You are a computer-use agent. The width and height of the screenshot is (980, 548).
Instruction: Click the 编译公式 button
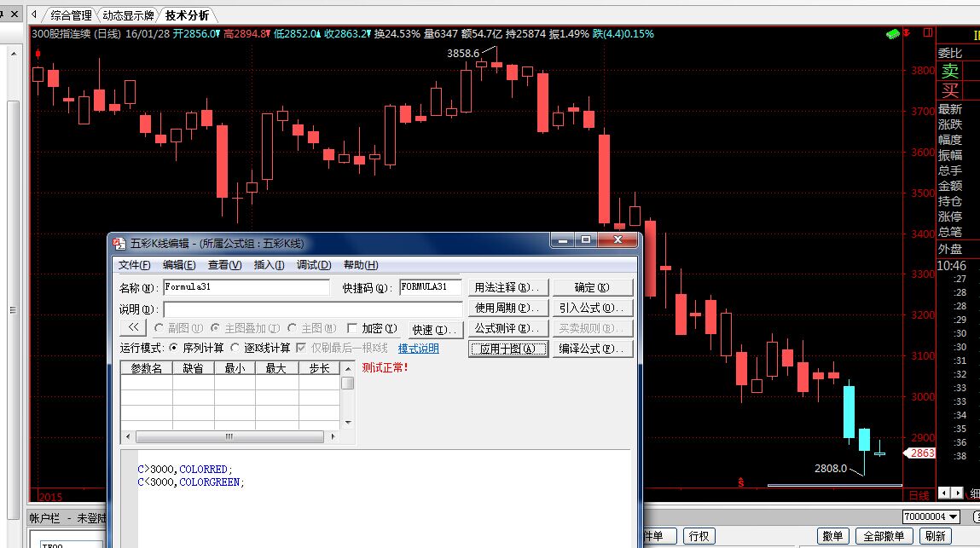coord(593,349)
